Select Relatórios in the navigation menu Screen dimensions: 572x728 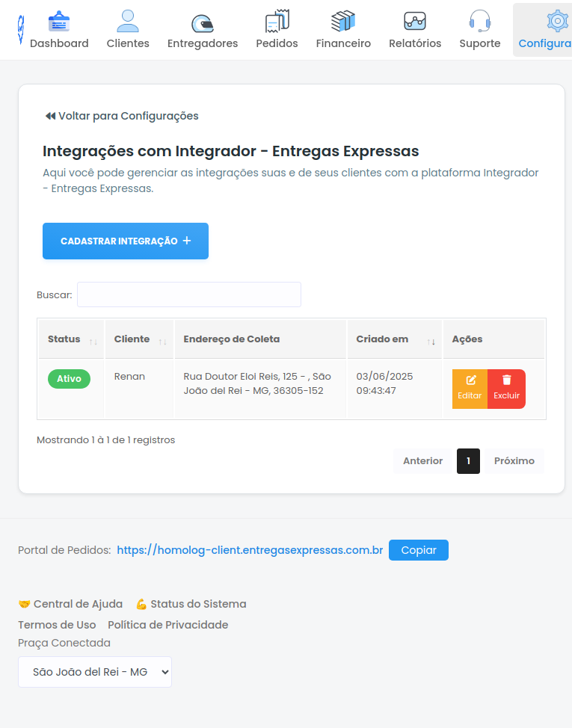pyautogui.click(x=416, y=20)
